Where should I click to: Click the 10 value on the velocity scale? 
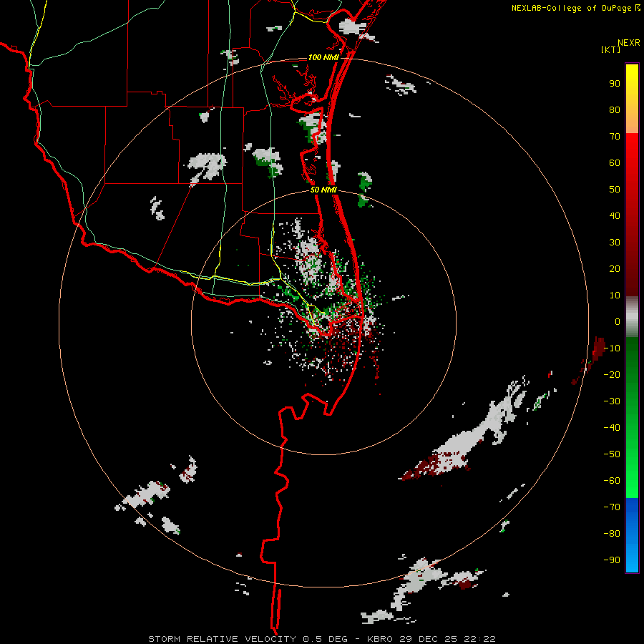(x=615, y=296)
